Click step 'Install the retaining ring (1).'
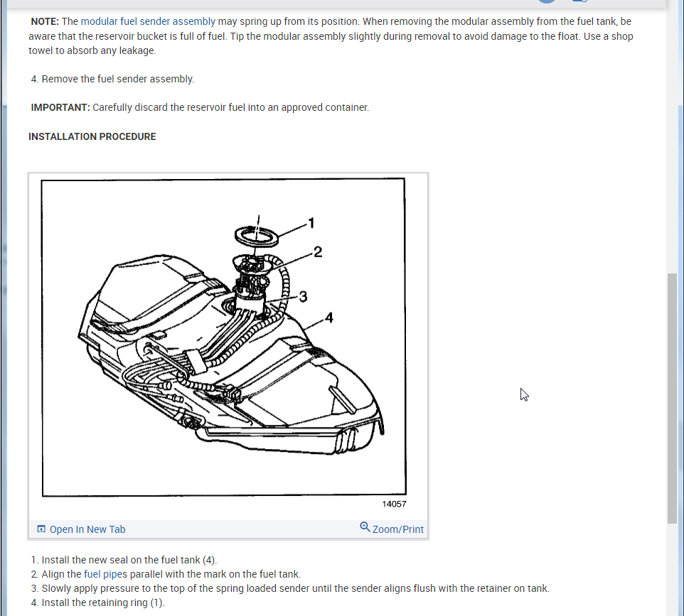The image size is (684, 616). (103, 603)
